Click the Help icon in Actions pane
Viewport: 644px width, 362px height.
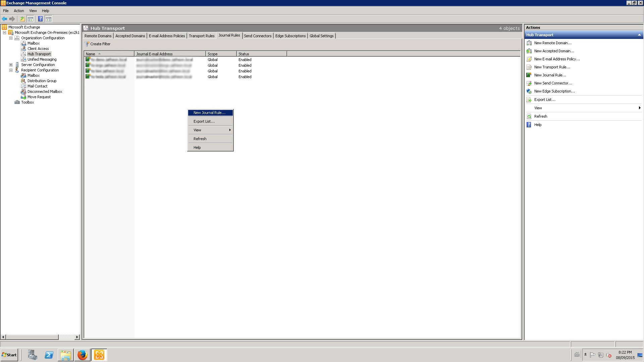pos(529,125)
